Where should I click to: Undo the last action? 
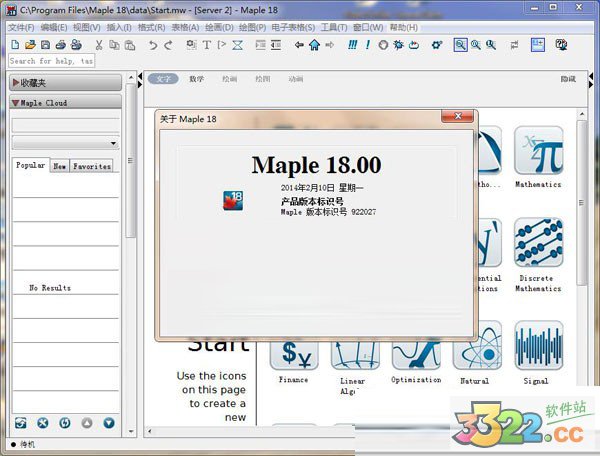coord(153,45)
